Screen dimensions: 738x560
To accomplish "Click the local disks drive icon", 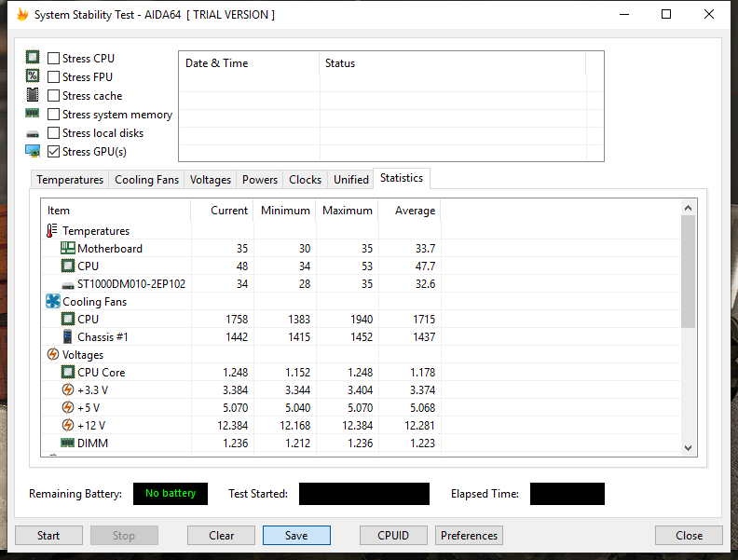I will [x=33, y=134].
